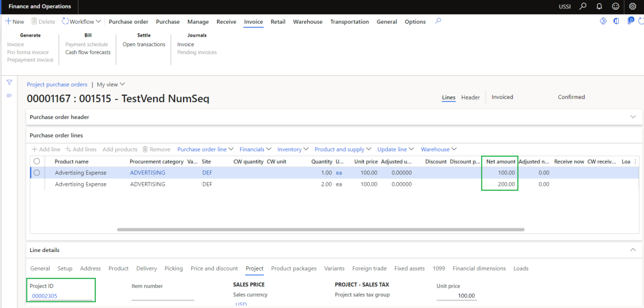644x308 pixels.
Task: Click Item number field
Action: pyautogui.click(x=163, y=296)
